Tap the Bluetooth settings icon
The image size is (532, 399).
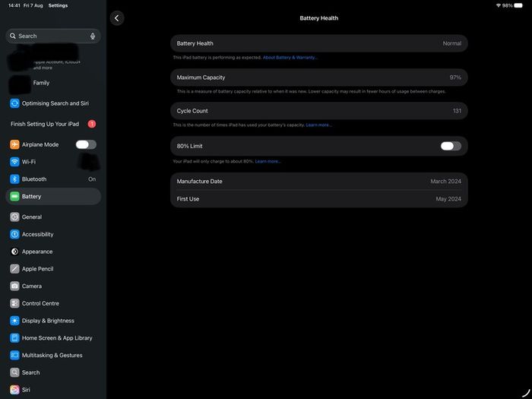(x=14, y=179)
